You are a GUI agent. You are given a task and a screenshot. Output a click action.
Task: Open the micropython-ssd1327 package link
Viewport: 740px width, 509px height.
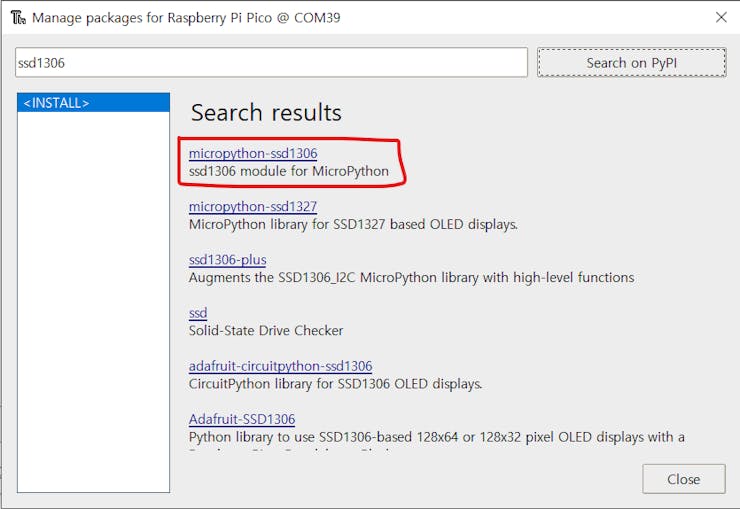(253, 207)
